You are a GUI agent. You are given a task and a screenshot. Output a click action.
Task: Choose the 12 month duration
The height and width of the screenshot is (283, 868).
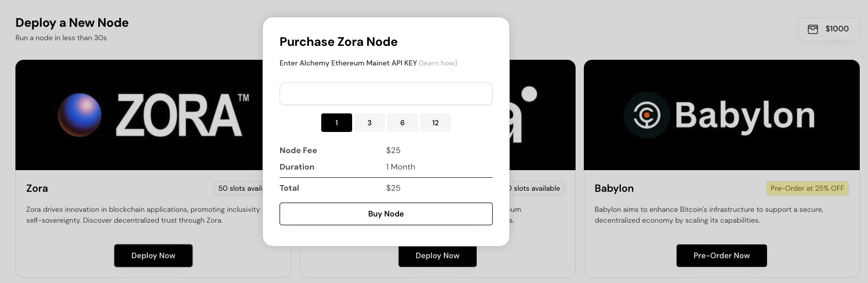coord(436,123)
